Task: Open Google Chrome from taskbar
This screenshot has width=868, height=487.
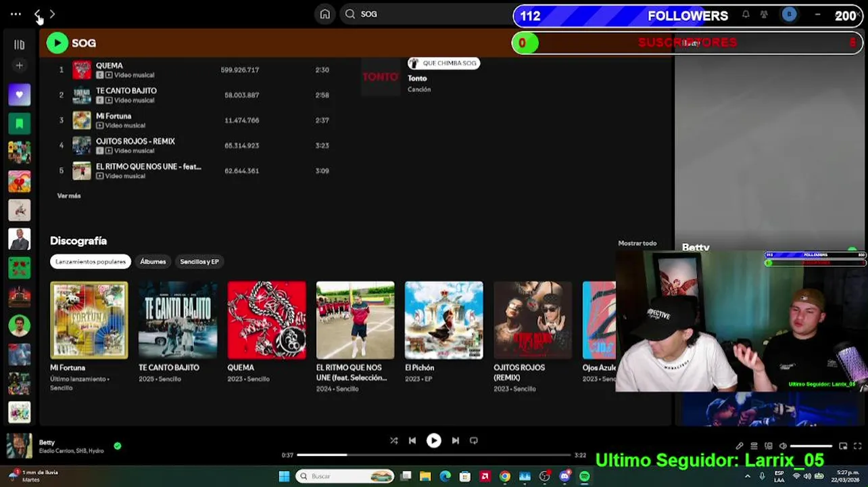Action: point(505,476)
